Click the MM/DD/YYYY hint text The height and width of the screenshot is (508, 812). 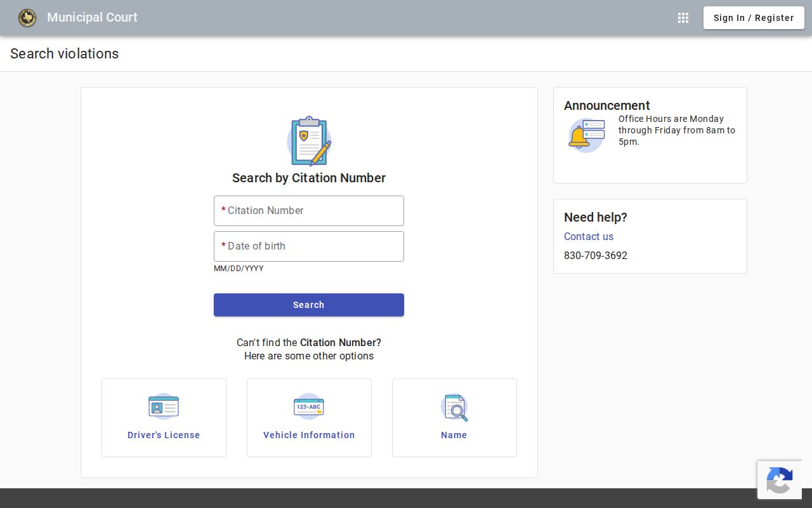click(239, 269)
